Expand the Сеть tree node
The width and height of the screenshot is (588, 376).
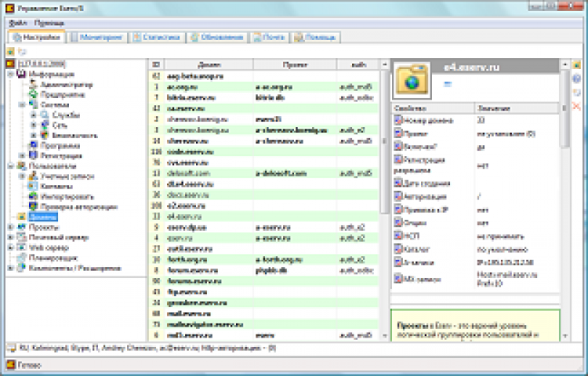click(x=34, y=125)
